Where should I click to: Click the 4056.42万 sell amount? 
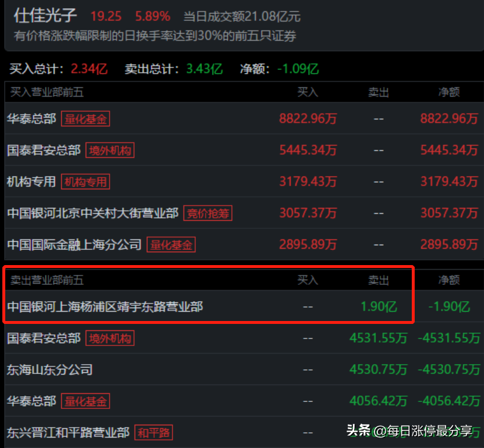click(378, 401)
